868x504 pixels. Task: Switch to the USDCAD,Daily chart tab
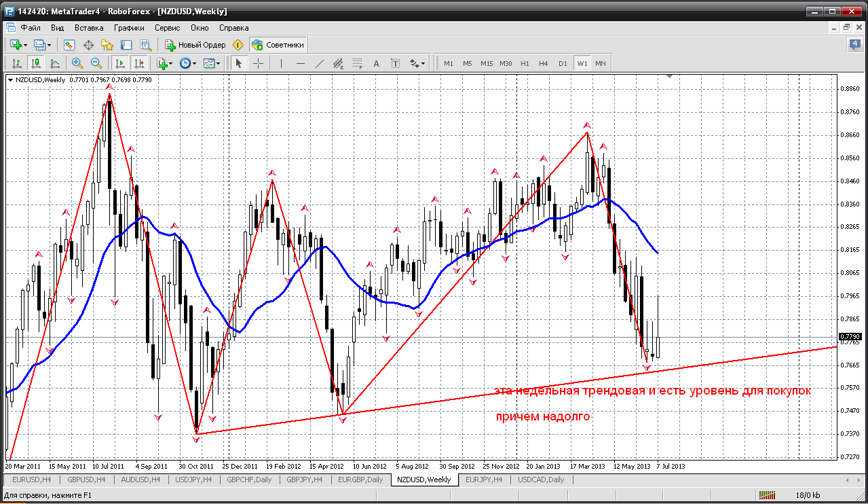point(541,480)
